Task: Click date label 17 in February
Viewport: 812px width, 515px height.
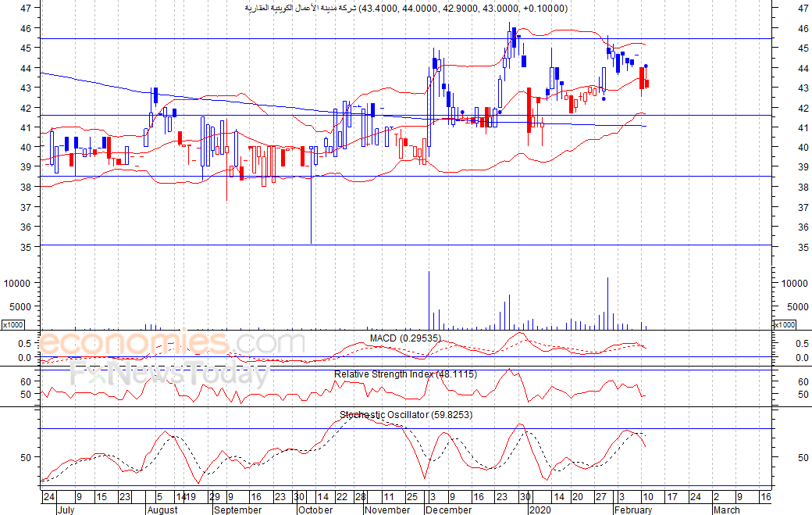Action: click(671, 497)
